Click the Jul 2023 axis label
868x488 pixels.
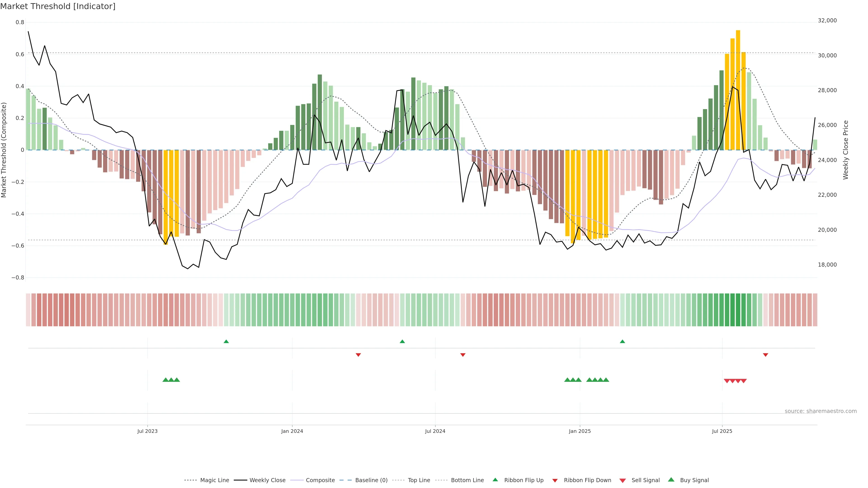tap(147, 431)
